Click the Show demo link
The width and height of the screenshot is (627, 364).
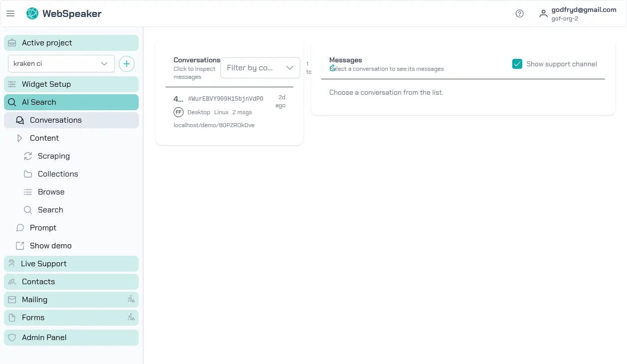click(50, 246)
